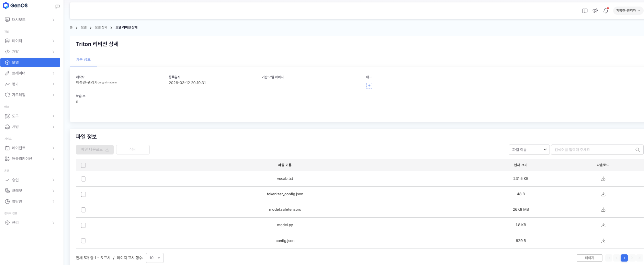Download vocab.txt file
Image resolution: width=644 pixels, height=265 pixels.
pos(603,179)
